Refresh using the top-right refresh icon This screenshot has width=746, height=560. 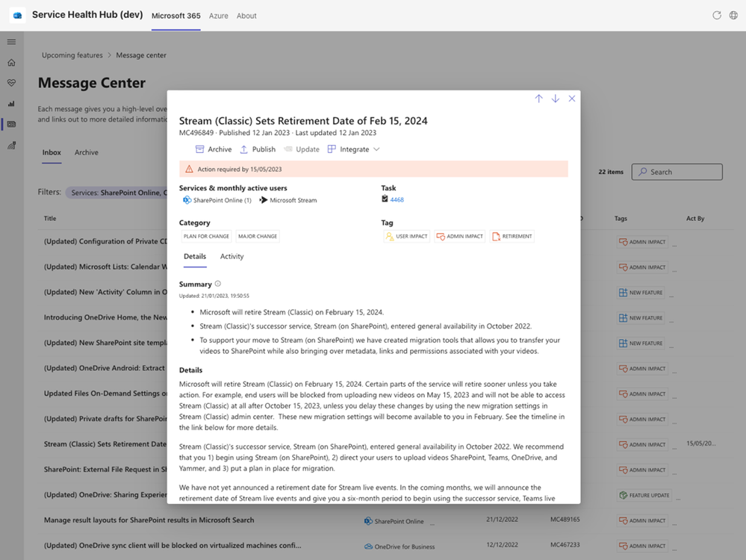point(716,15)
